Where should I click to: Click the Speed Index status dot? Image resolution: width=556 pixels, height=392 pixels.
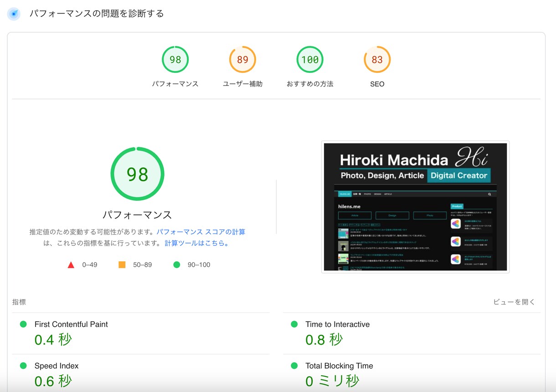click(23, 366)
